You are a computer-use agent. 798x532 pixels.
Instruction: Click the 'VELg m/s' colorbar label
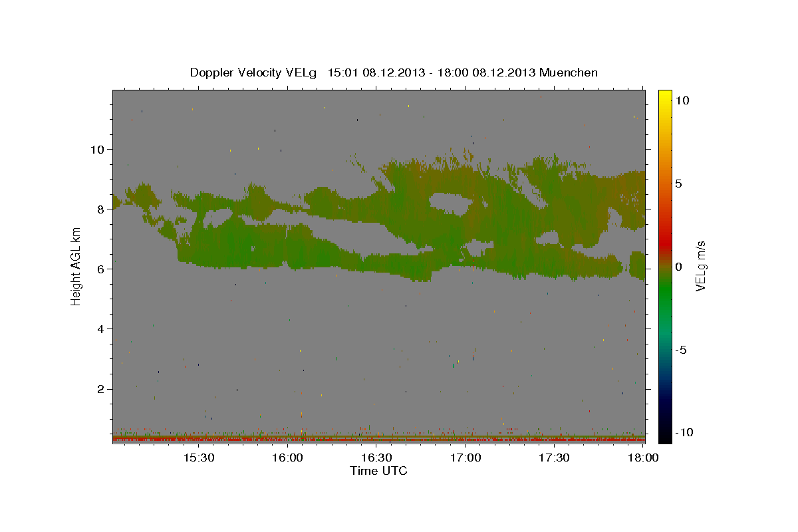coord(700,266)
